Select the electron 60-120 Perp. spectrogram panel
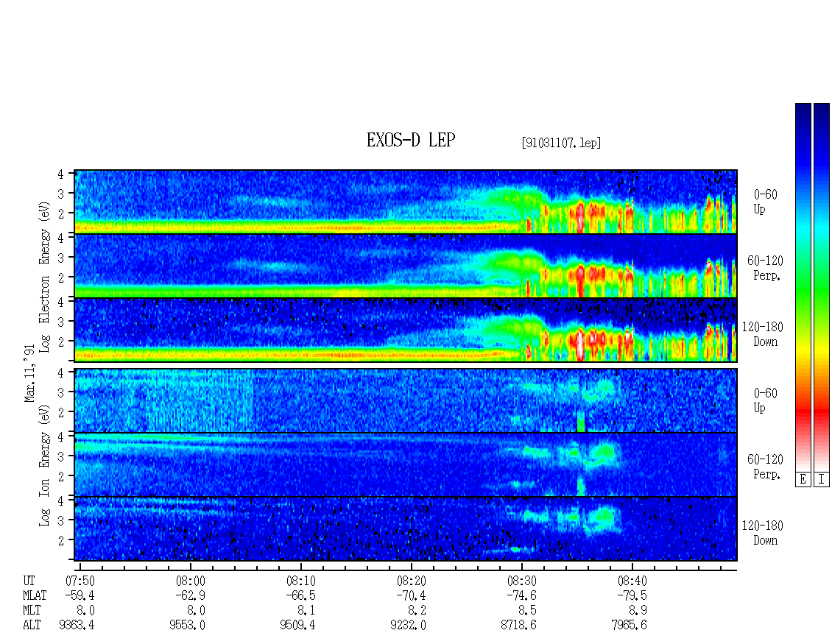832x644 pixels. click(x=406, y=266)
